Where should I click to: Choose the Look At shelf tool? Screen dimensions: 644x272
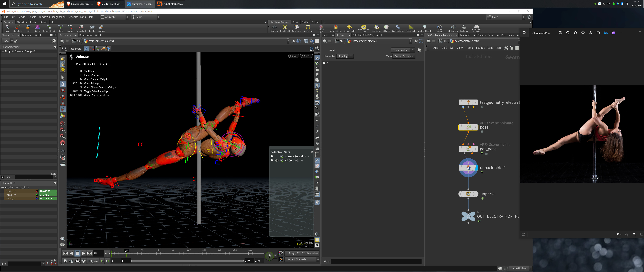(x=70, y=28)
